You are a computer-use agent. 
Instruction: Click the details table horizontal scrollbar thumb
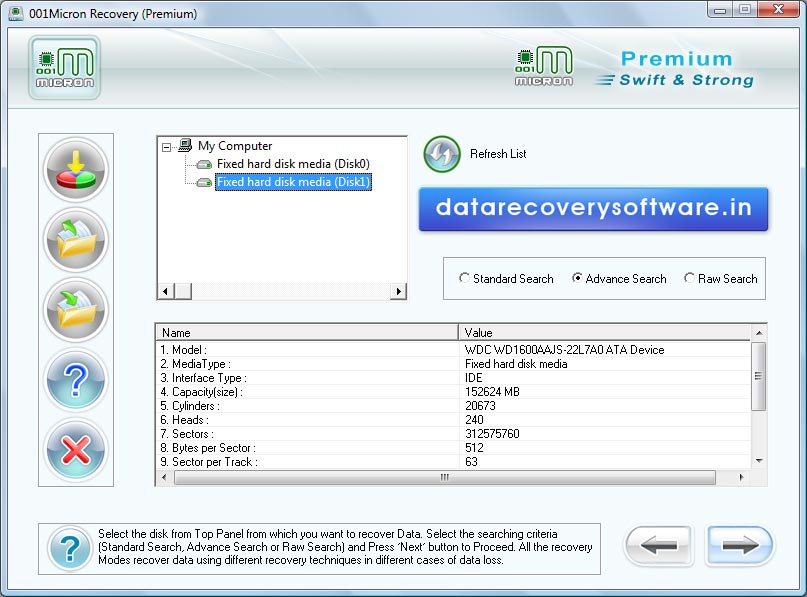click(x=445, y=478)
